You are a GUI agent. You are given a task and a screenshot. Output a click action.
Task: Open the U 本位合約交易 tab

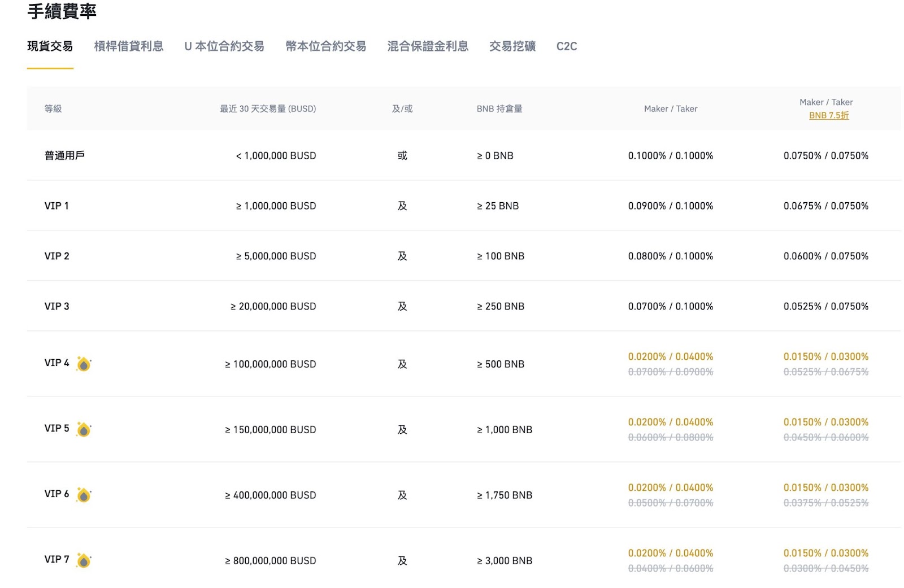click(224, 46)
